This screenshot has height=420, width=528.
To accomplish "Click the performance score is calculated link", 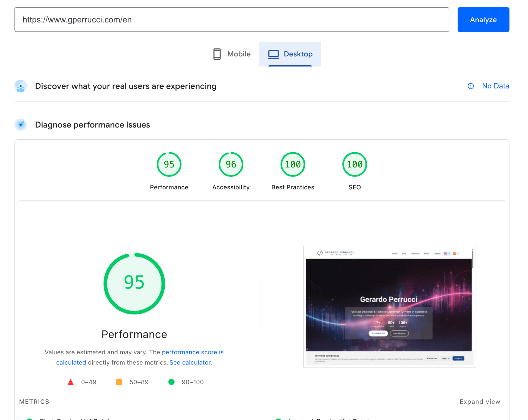I will pos(193,352).
